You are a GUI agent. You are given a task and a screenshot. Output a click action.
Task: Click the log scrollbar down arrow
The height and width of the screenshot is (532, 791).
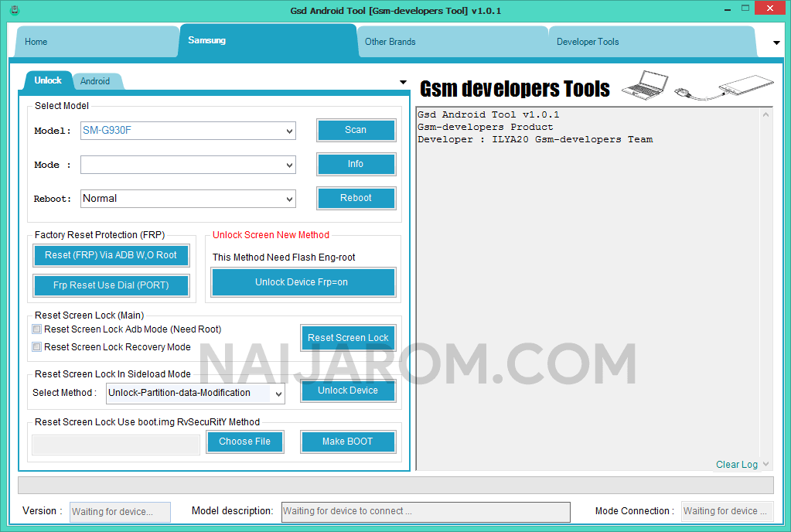765,464
